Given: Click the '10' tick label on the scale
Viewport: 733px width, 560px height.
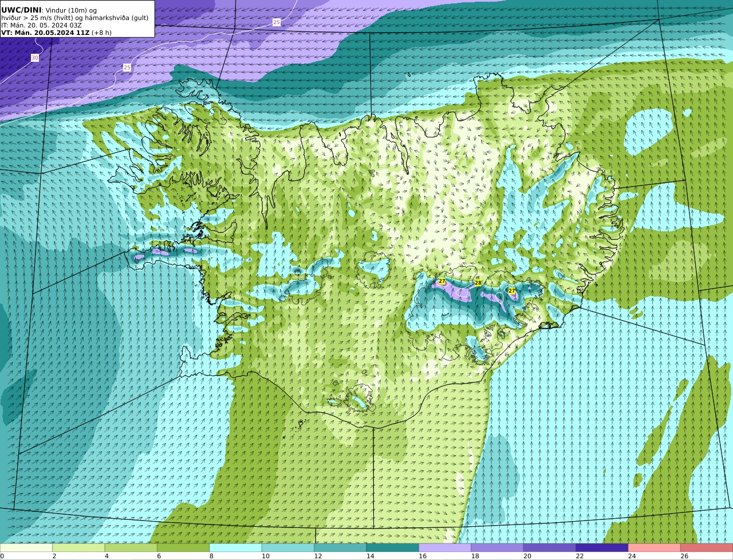Looking at the screenshot, I should click(x=266, y=556).
